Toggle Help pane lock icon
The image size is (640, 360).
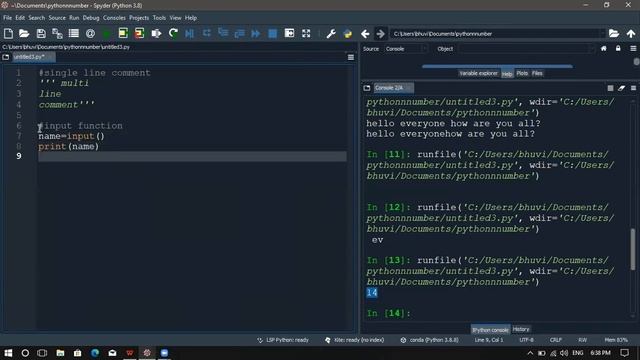coord(618,49)
